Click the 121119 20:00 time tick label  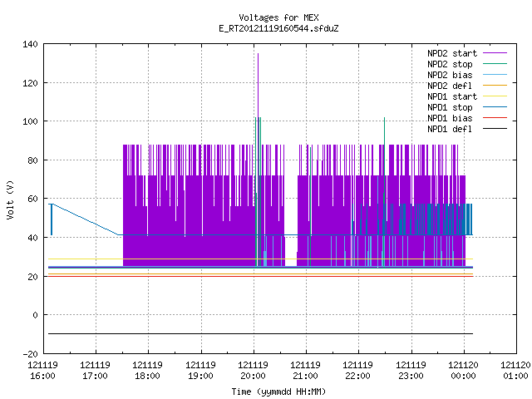tap(253, 371)
